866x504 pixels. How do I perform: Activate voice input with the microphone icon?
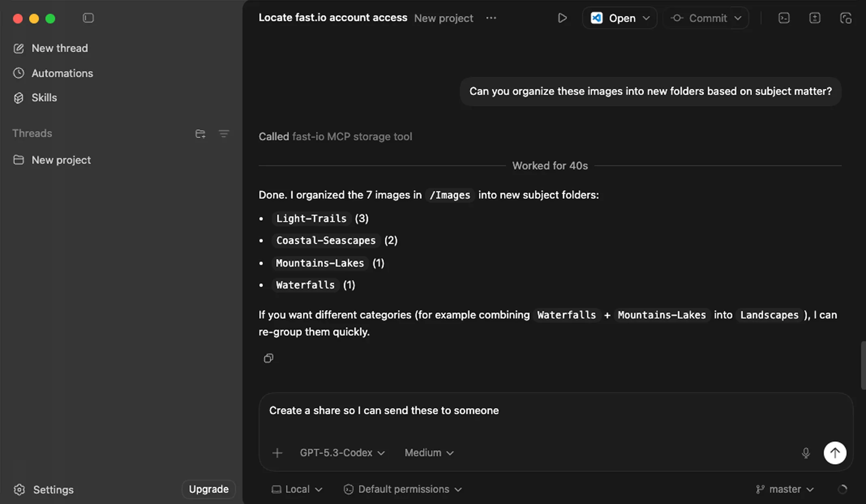click(x=806, y=453)
